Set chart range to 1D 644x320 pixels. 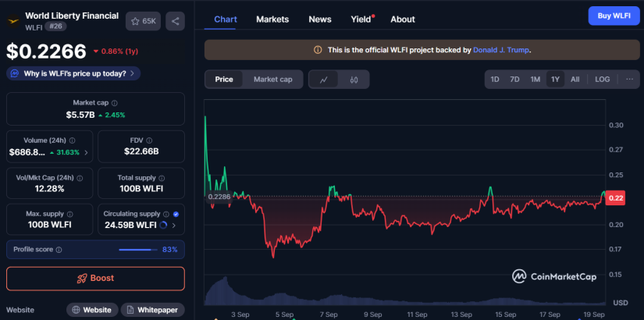click(x=495, y=80)
